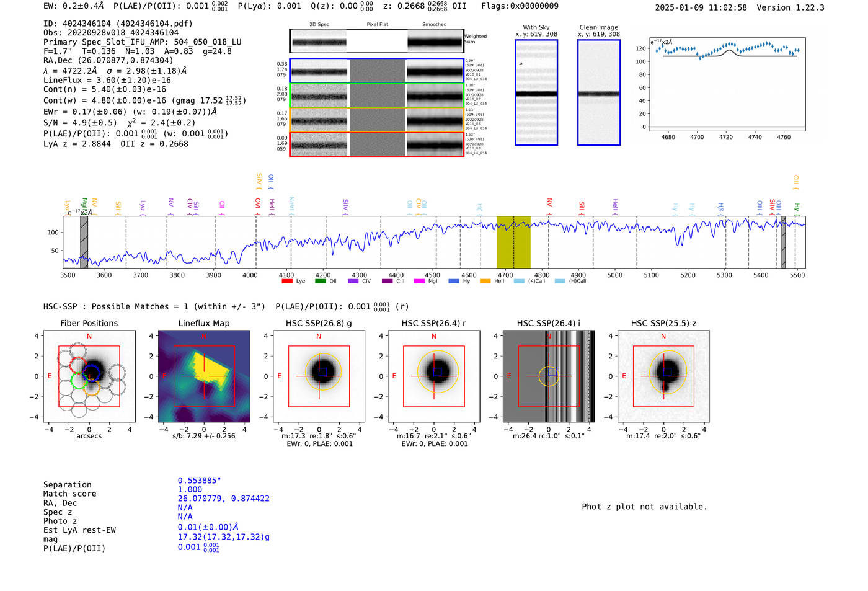Click the Separation value 0.553885"
Screen dimensions: 868x591
coord(200,481)
